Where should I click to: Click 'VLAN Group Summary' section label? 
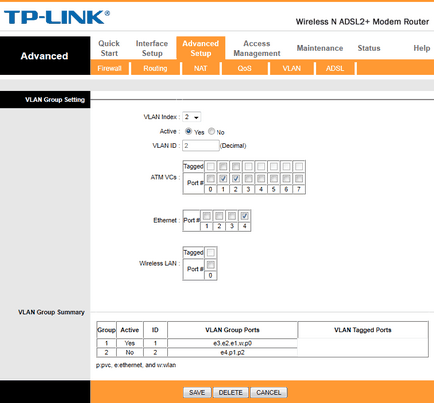pyautogui.click(x=51, y=312)
